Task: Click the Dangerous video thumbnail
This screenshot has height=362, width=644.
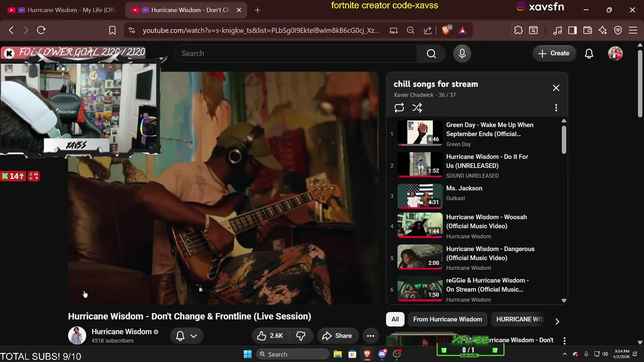Action: click(420, 257)
